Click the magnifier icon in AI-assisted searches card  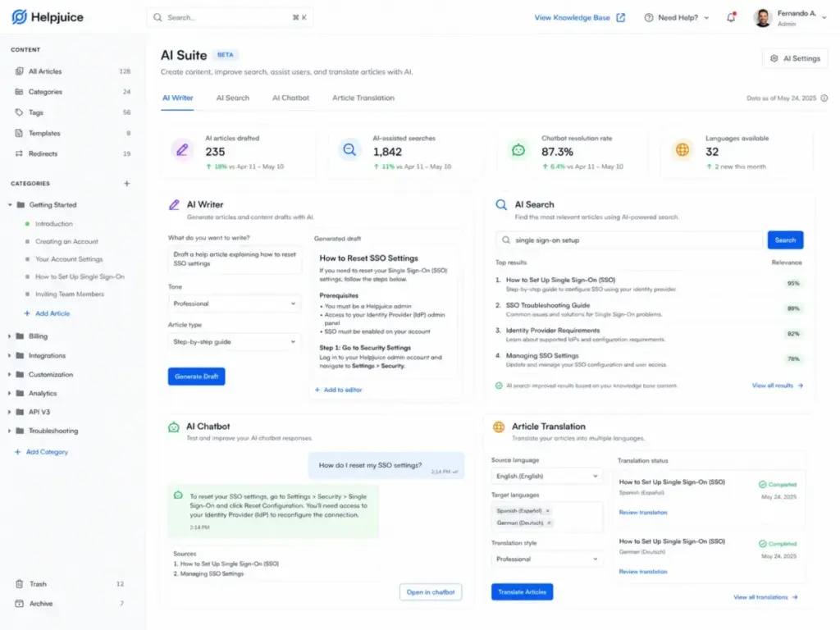(349, 150)
